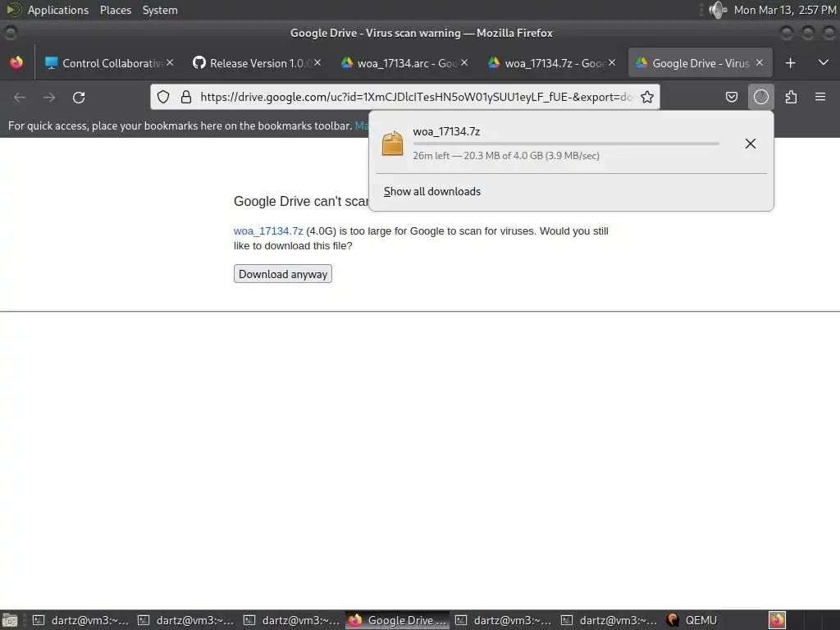Close the Virus scan warning tab
This screenshot has width=840, height=630.
click(760, 62)
